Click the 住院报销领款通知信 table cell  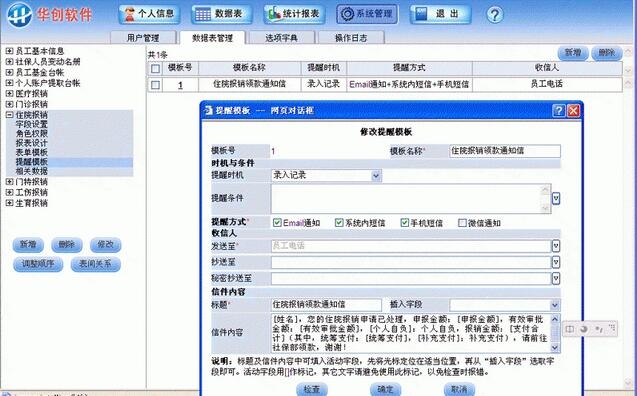coord(249,84)
